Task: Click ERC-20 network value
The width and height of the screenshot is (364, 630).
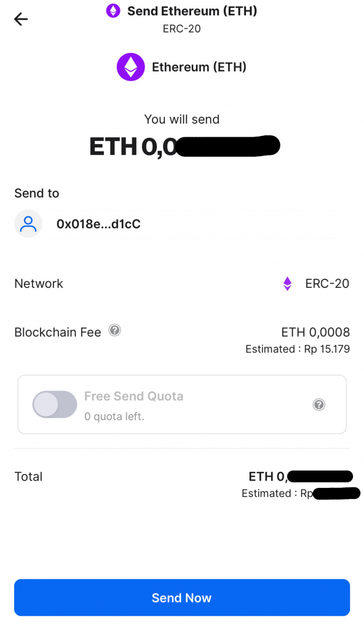Action: point(327,284)
